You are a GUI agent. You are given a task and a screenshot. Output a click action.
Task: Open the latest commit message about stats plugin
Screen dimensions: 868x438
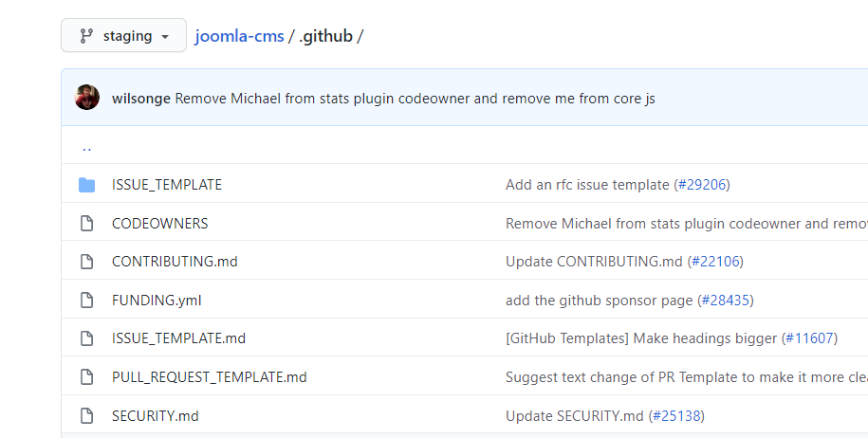coord(416,99)
